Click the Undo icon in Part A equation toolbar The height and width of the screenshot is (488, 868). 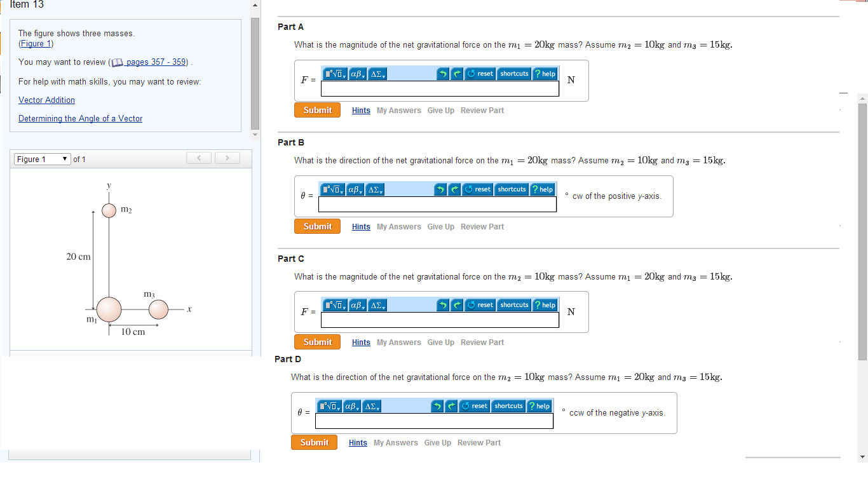pos(443,73)
